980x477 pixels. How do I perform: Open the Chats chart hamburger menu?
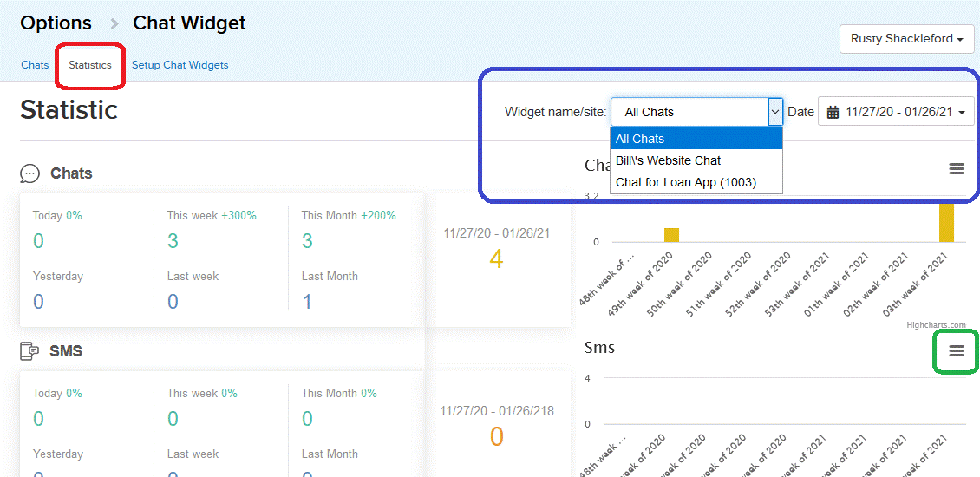click(957, 169)
